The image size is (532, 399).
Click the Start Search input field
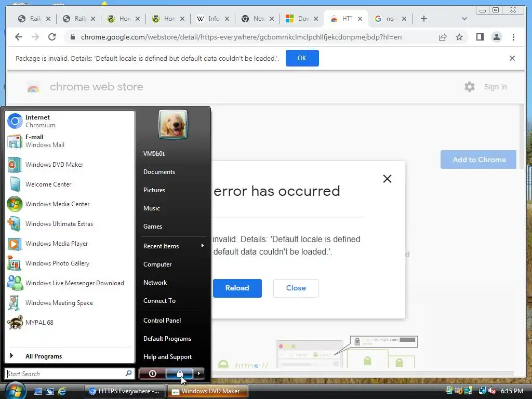[70, 374]
